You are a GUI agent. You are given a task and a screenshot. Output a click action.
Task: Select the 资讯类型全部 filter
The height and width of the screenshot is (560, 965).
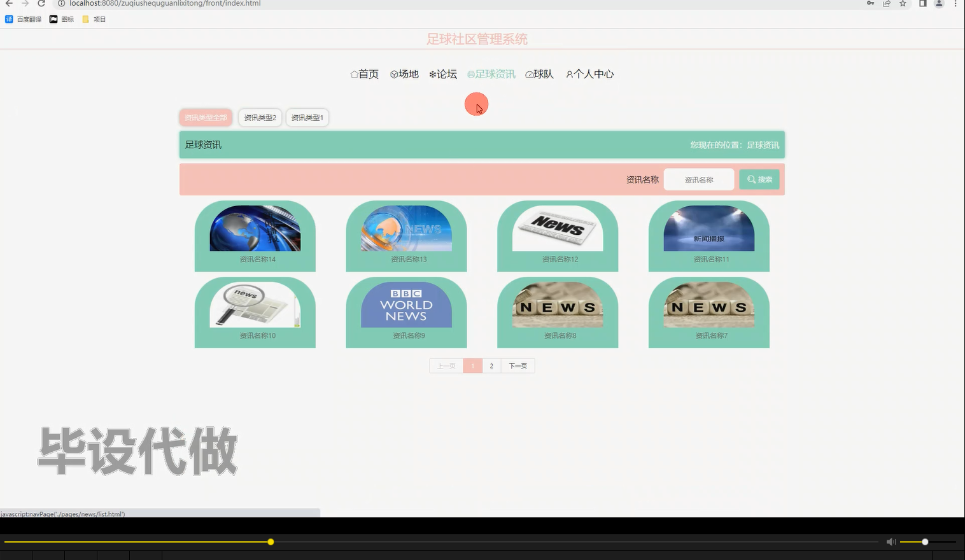pyautogui.click(x=205, y=117)
